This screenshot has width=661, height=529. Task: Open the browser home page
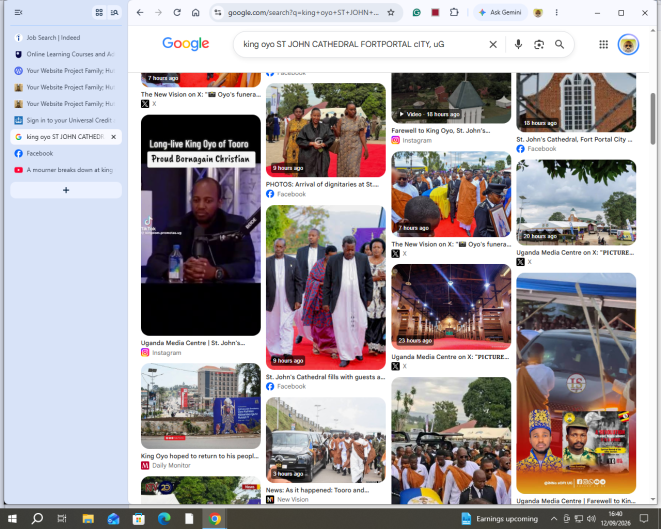pos(196,13)
